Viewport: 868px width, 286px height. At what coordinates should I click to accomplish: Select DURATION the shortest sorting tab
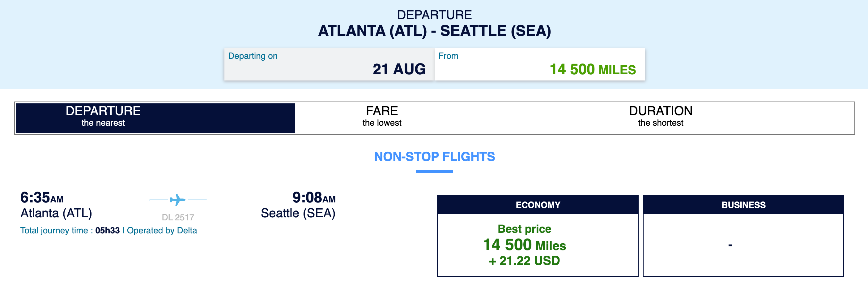(x=661, y=116)
